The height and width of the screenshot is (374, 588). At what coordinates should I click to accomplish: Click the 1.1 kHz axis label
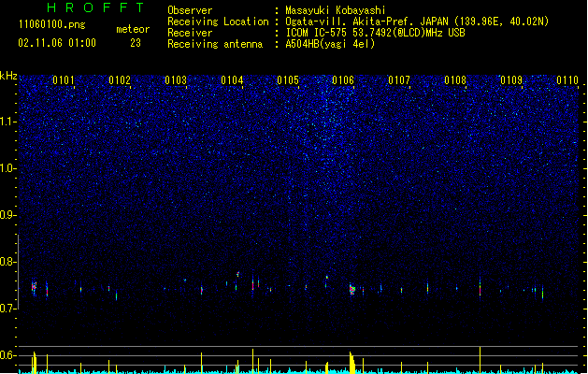[x=7, y=122]
